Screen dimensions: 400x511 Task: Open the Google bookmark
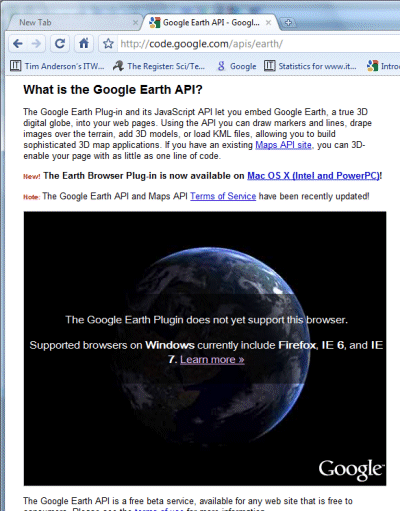click(x=237, y=66)
